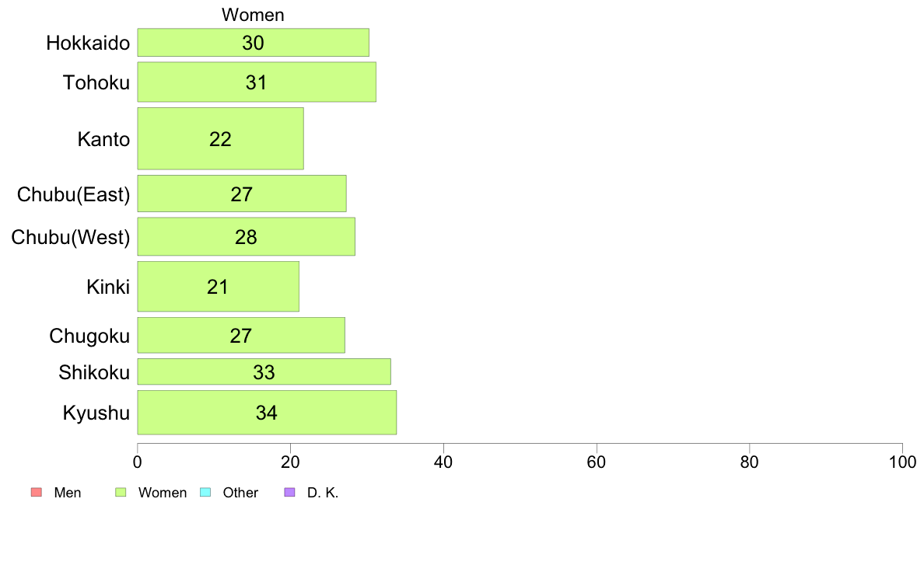Select the Shikoku bar showing 33
The image size is (924, 572).
click(264, 371)
